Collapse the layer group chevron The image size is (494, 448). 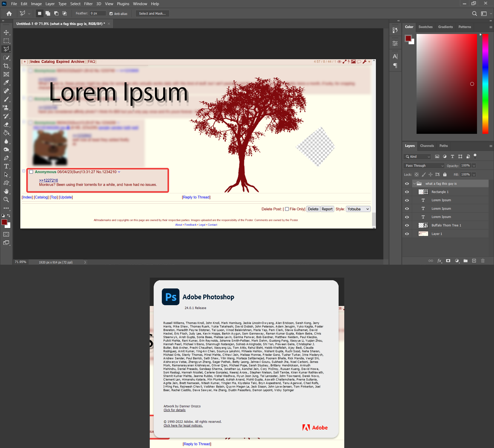414,184
